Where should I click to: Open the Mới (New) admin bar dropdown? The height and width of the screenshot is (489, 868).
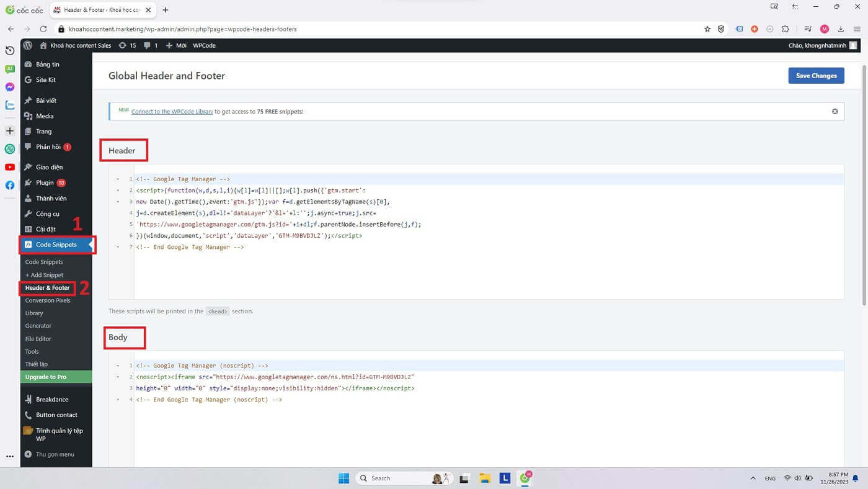click(x=176, y=45)
